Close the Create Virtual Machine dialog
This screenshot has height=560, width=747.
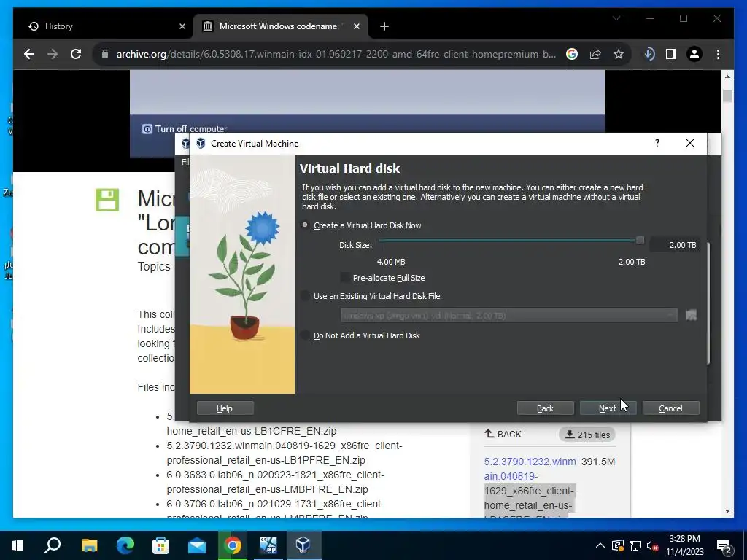pos(690,143)
